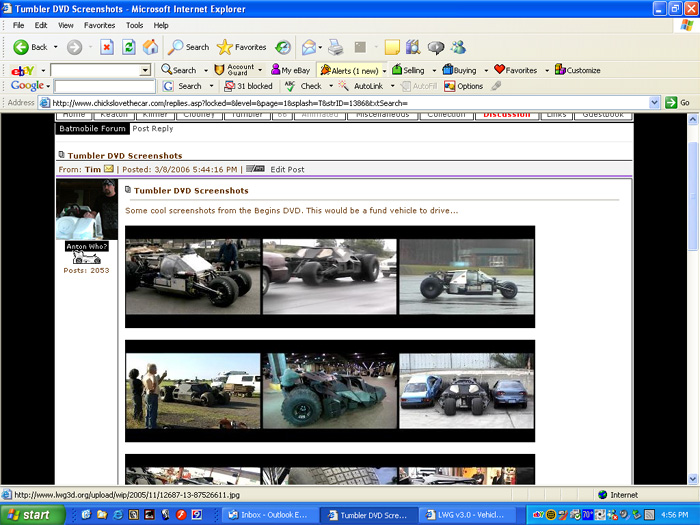This screenshot has width=700, height=525.
Task: Expand the Back button history arrow
Action: (x=55, y=47)
